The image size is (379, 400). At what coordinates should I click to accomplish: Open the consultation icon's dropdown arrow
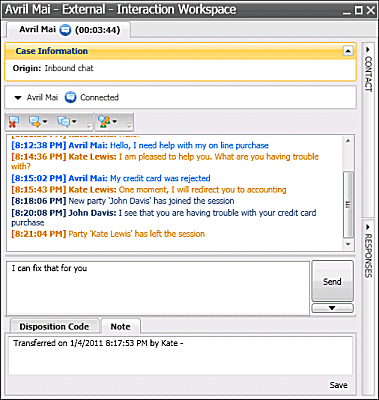click(x=115, y=122)
